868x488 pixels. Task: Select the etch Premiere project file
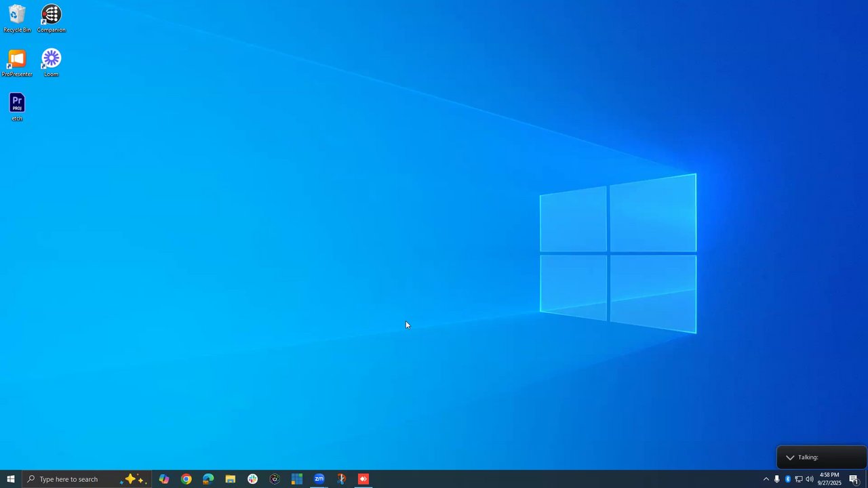pyautogui.click(x=17, y=107)
